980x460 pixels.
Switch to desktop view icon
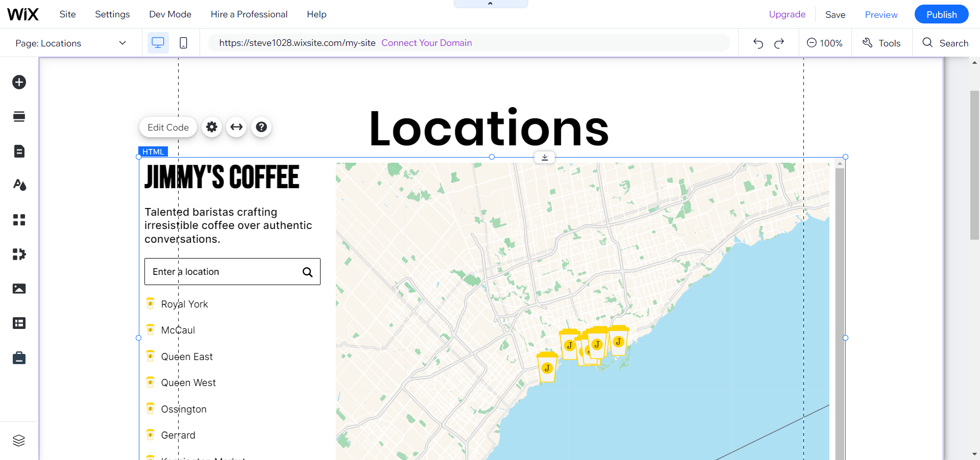coord(158,43)
